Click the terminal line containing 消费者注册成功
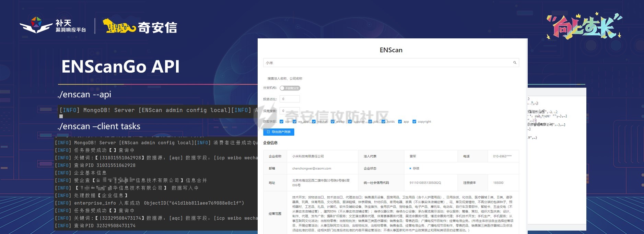Image resolution: width=644 pixels, height=234 pixels. click(x=156, y=143)
